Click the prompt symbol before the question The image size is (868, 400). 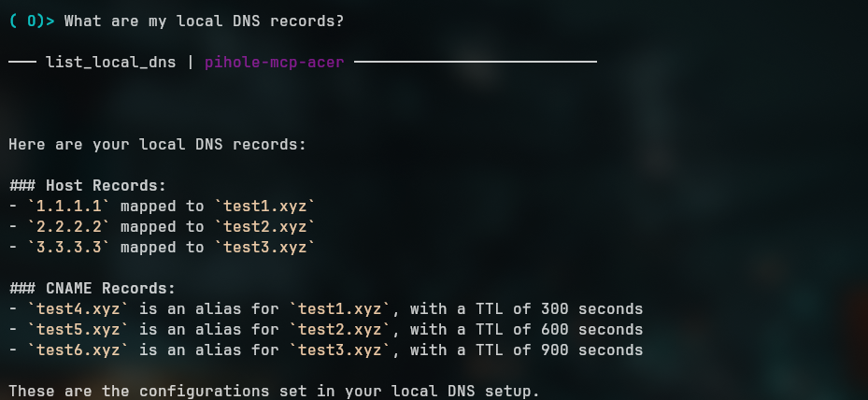click(x=31, y=20)
